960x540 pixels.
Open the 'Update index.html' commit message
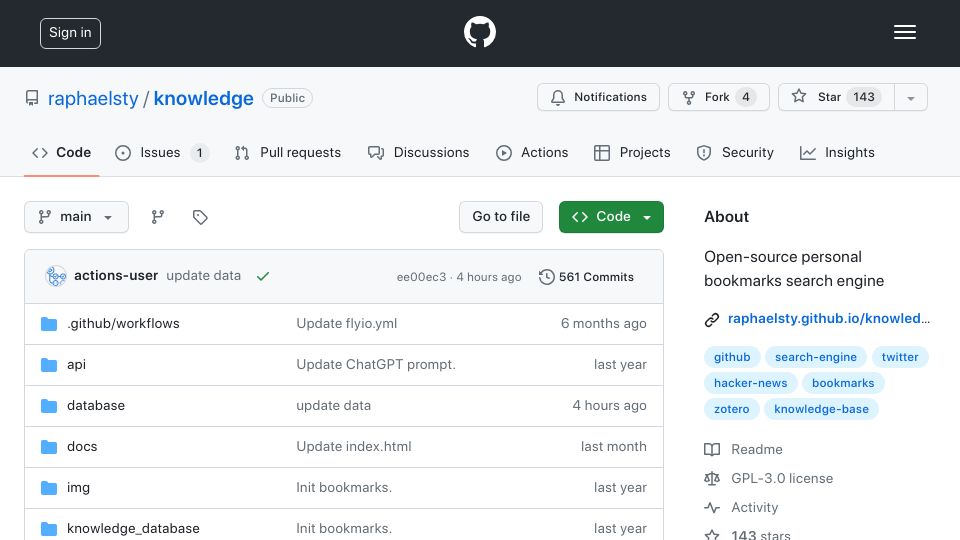354,446
